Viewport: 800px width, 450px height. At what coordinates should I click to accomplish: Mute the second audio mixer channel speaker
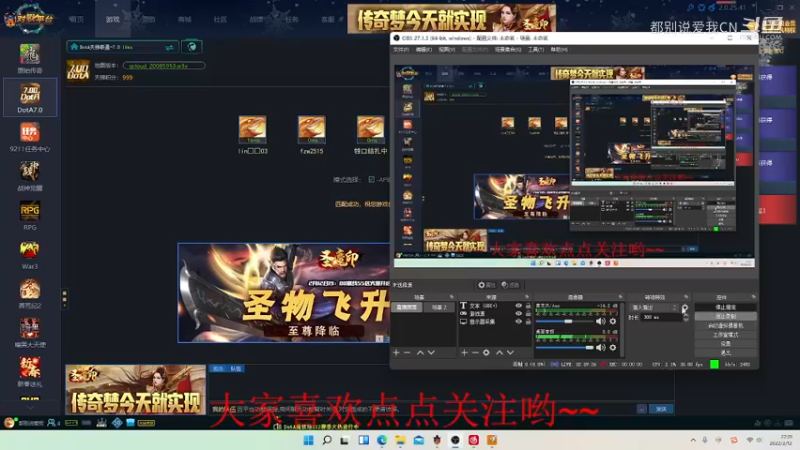click(601, 347)
